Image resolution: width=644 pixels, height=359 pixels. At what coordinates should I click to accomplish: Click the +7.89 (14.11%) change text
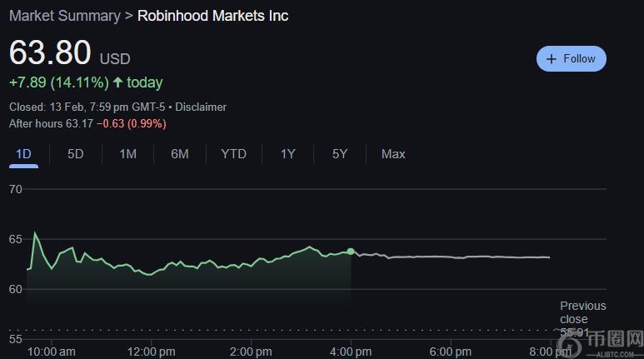point(58,82)
